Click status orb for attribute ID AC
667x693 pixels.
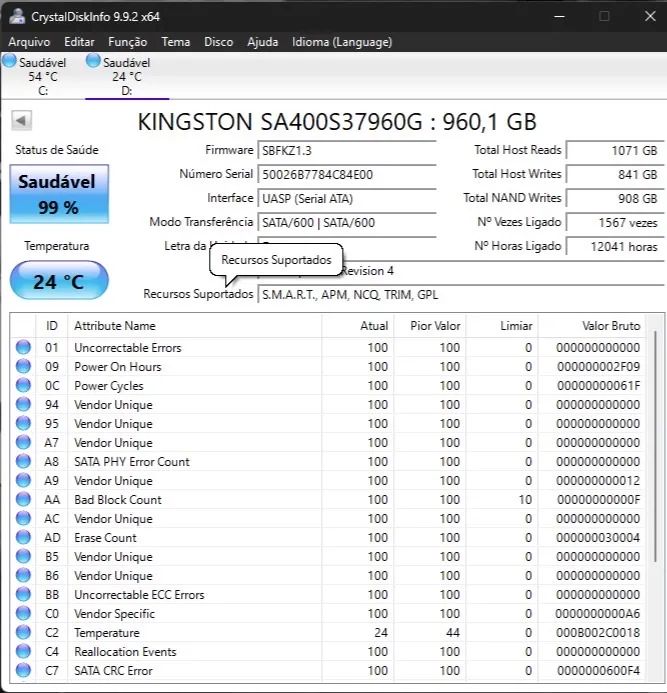pos(23,518)
